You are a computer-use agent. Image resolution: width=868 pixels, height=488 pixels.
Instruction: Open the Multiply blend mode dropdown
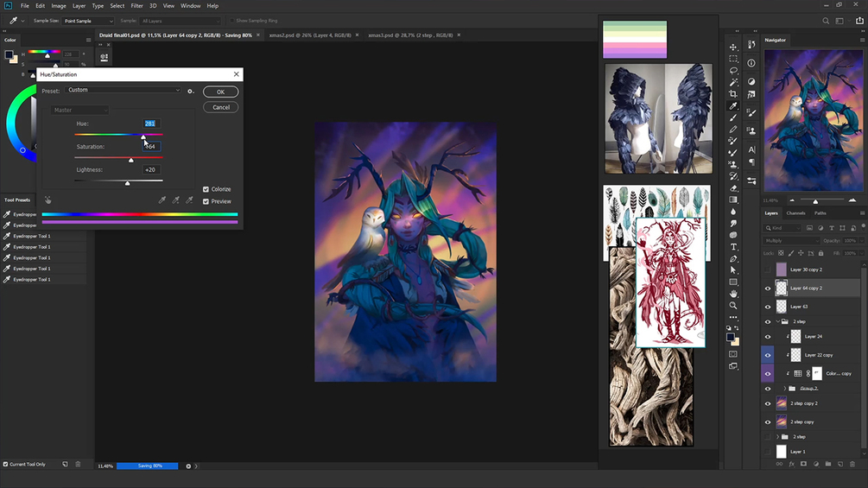(792, 241)
